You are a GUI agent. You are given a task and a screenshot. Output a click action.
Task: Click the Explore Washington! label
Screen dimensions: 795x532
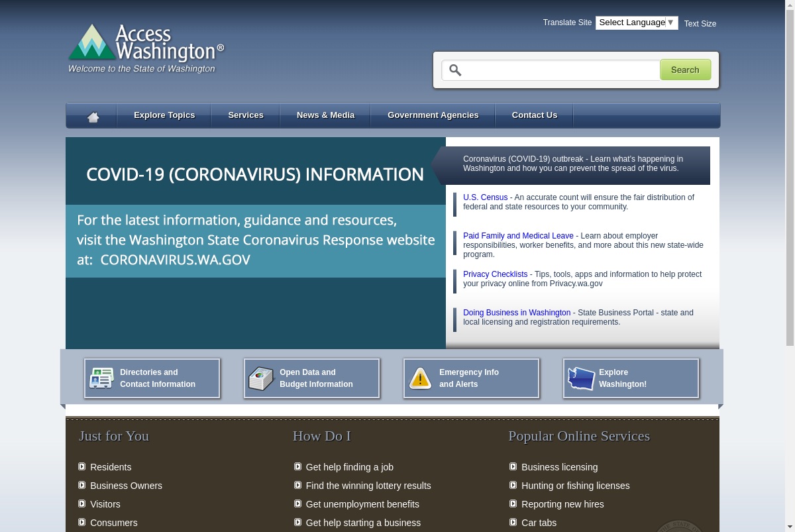tap(623, 378)
